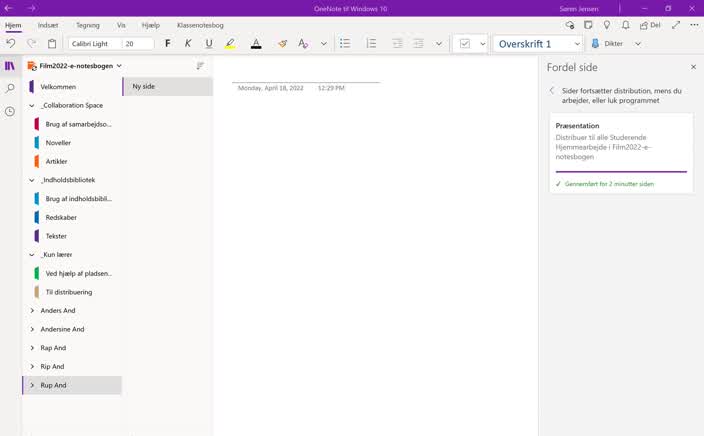Image resolution: width=704 pixels, height=436 pixels.
Task: Toggle italic formatting (K)
Action: point(188,44)
